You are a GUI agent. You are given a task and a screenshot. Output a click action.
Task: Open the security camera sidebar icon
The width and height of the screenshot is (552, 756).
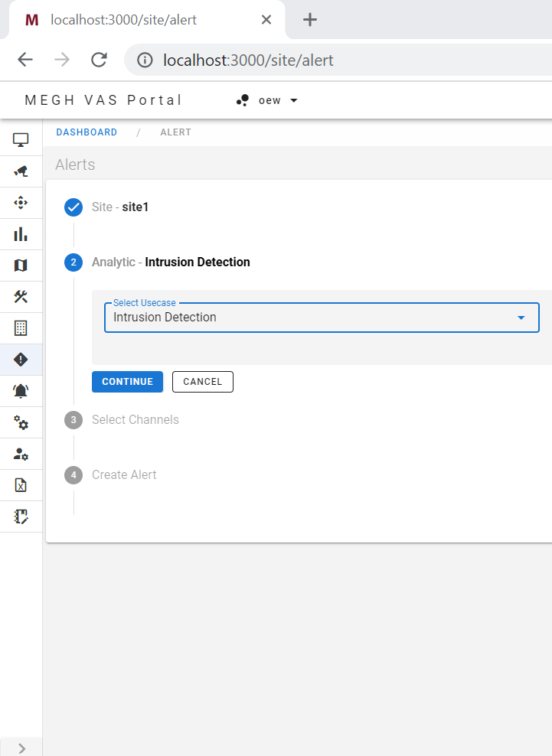[x=21, y=171]
